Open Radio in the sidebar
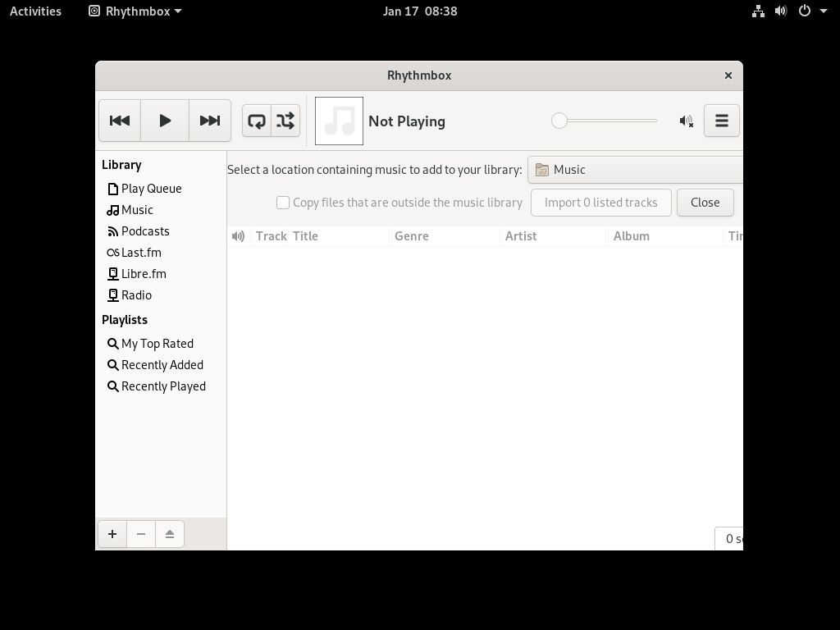 [x=161, y=295]
